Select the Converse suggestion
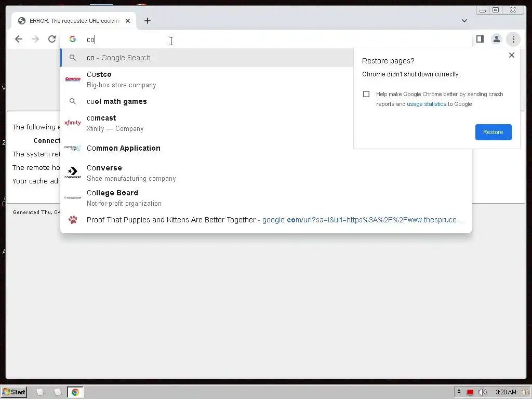 click(x=265, y=172)
